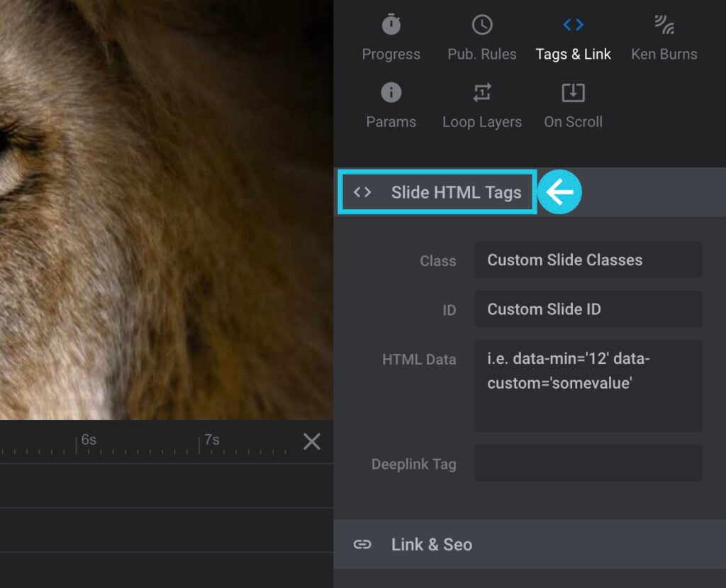Select the Pub. Rules icon
Screen dimensions: 726x588
(x=482, y=25)
